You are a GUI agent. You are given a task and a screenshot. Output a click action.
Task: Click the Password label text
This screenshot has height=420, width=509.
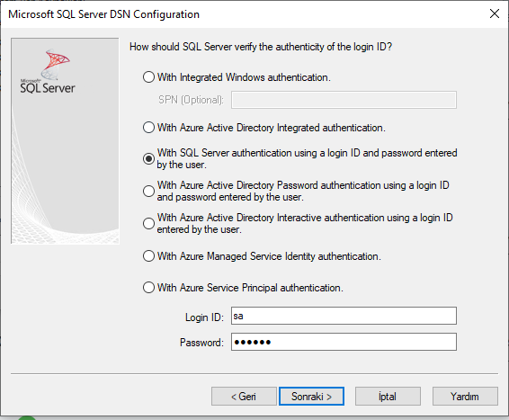(201, 343)
